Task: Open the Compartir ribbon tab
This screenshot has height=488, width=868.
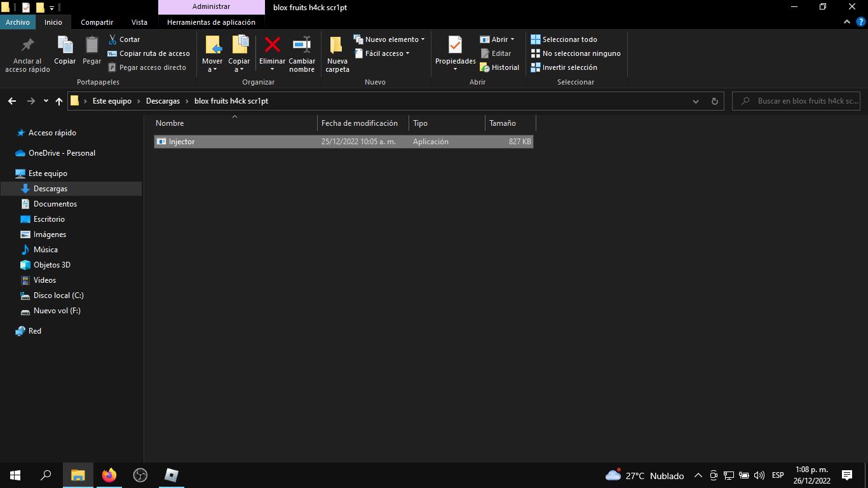Action: point(97,22)
